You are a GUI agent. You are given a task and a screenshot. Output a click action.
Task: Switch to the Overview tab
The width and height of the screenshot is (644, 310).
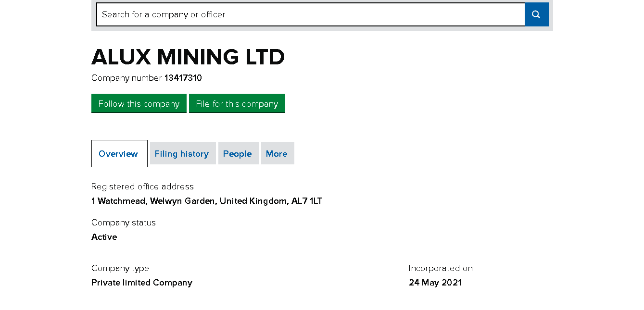coord(118,154)
